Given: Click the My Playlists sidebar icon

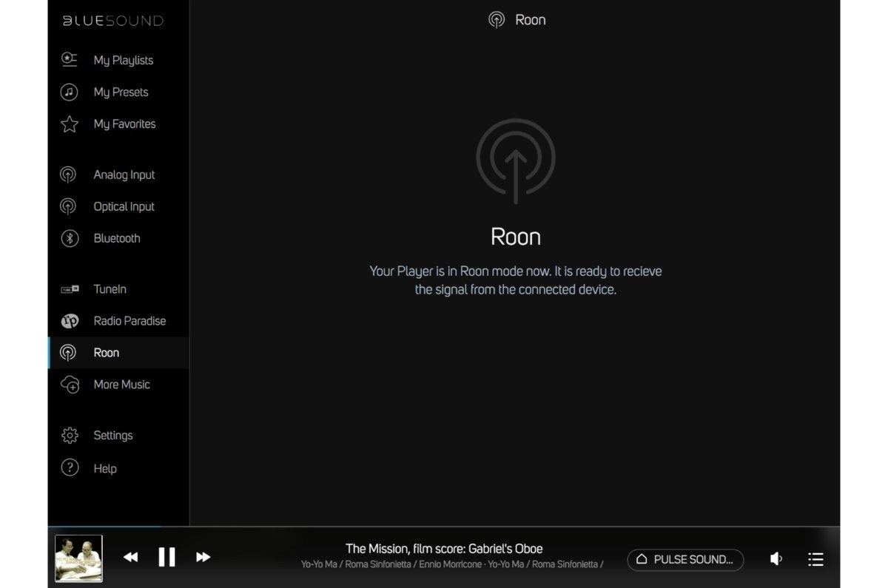Looking at the screenshot, I should (x=69, y=60).
